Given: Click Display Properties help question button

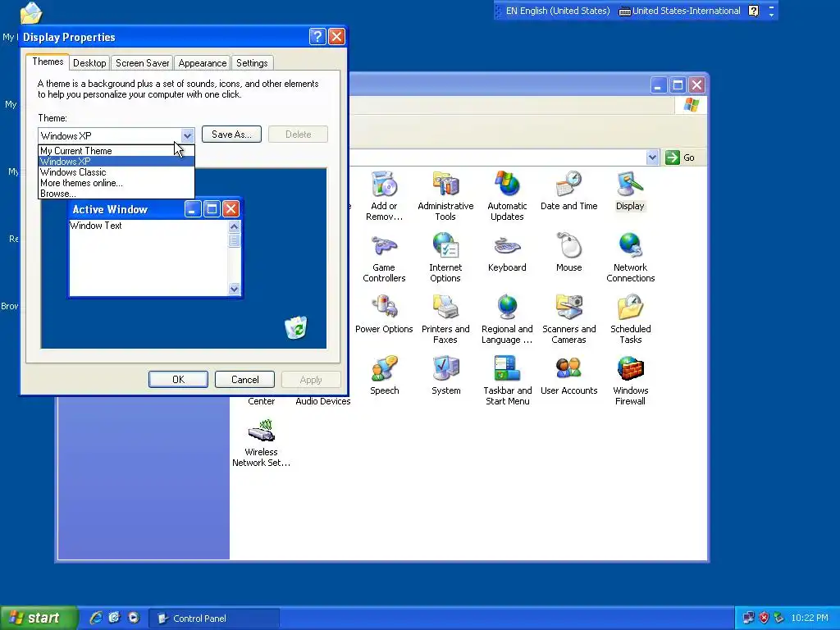Looking at the screenshot, I should pyautogui.click(x=317, y=36).
